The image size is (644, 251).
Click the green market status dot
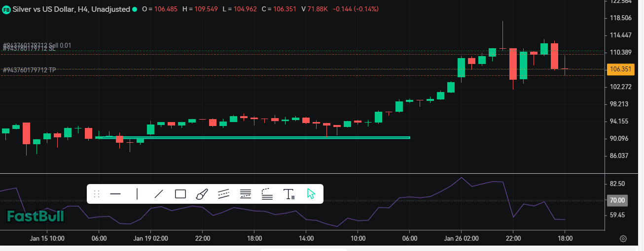pos(135,9)
